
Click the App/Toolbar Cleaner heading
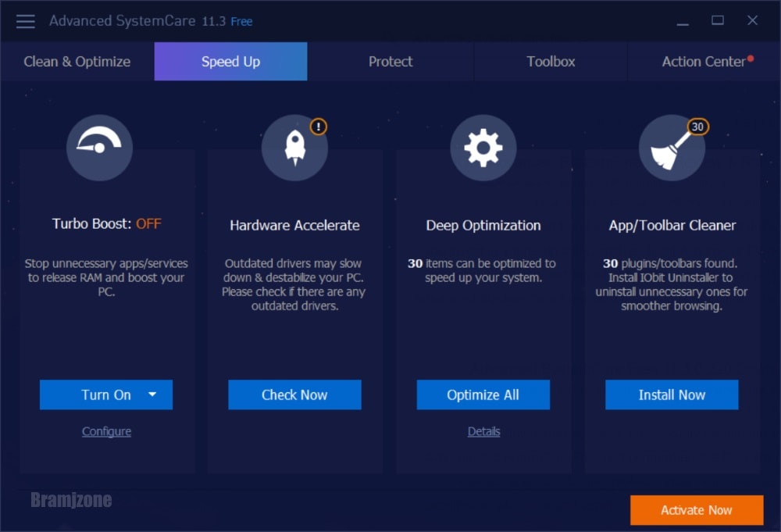point(672,225)
